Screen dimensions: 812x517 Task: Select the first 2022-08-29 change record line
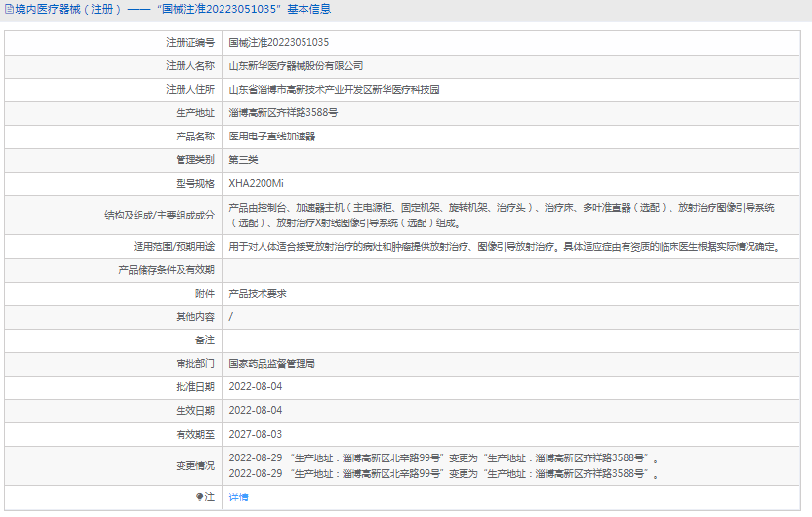tap(444, 458)
